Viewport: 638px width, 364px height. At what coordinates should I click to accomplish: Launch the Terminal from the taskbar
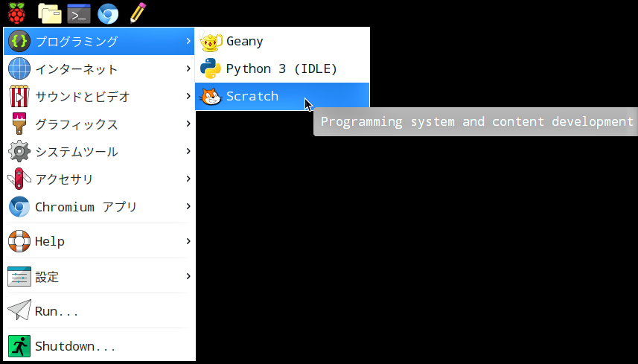(78, 13)
